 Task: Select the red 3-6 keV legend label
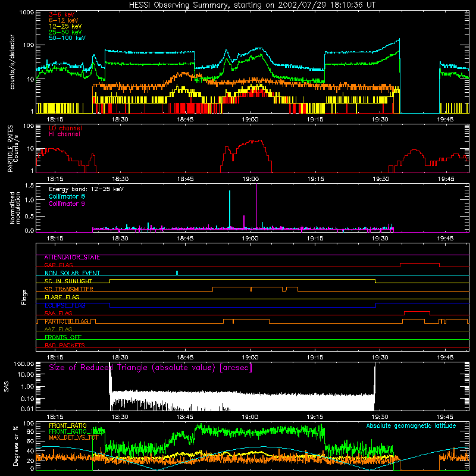62,14
